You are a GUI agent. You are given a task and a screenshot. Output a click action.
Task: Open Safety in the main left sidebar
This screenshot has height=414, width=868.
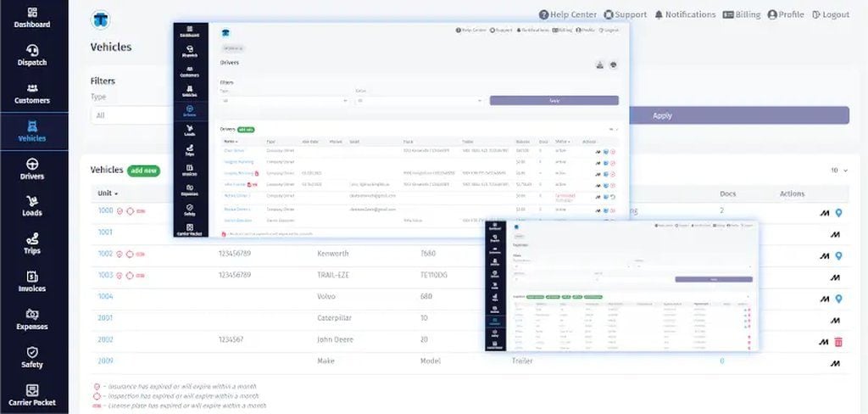pyautogui.click(x=32, y=358)
